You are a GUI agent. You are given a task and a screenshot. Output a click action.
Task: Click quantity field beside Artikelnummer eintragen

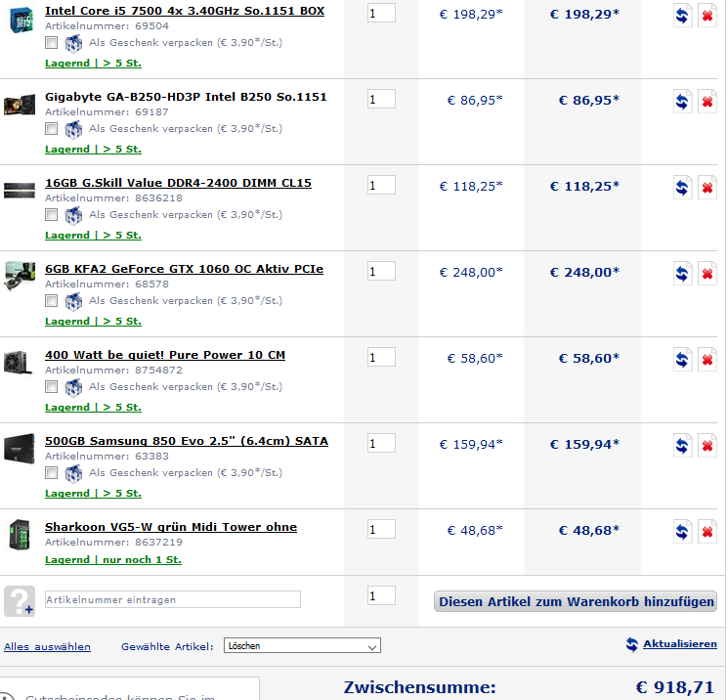click(x=381, y=595)
